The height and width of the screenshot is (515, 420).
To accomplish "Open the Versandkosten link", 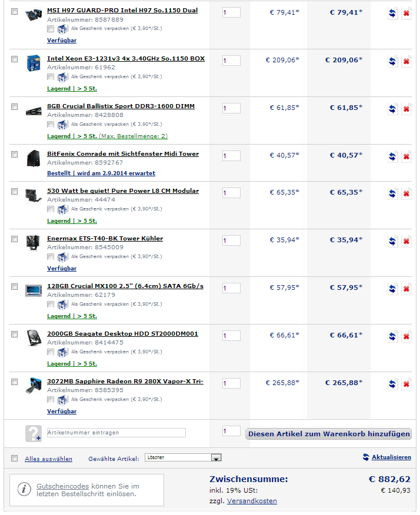I will point(252,501).
